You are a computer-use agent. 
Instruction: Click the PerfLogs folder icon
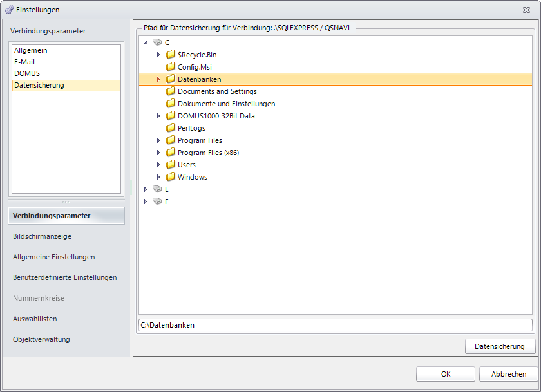171,128
